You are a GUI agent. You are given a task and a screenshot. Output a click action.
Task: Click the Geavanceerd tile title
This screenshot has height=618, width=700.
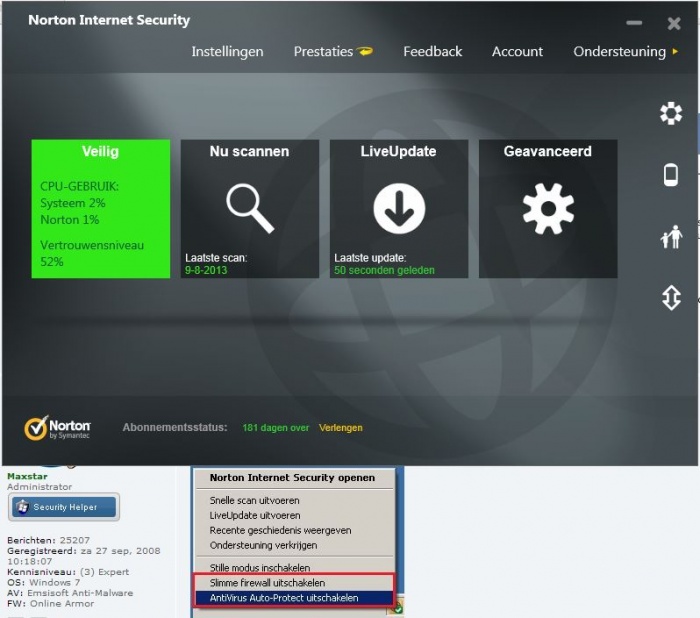pos(548,151)
